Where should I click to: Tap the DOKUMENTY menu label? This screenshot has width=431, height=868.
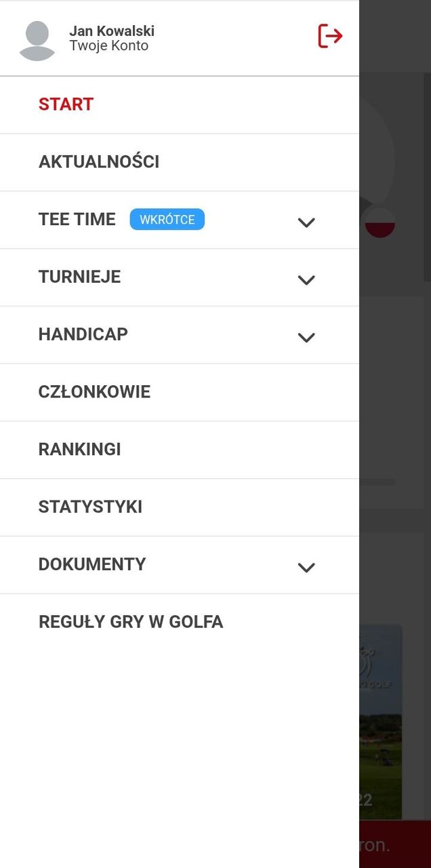coord(92,564)
